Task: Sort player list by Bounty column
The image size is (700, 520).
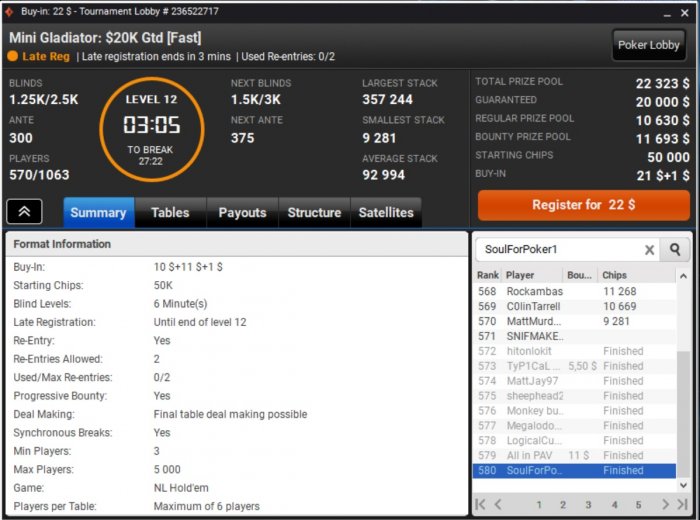Action: [x=580, y=275]
